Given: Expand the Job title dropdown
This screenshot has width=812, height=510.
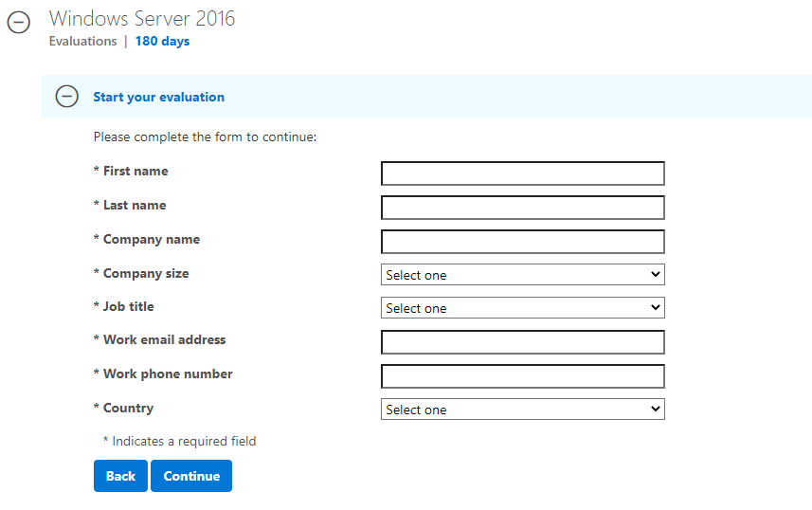Looking at the screenshot, I should pos(522,308).
